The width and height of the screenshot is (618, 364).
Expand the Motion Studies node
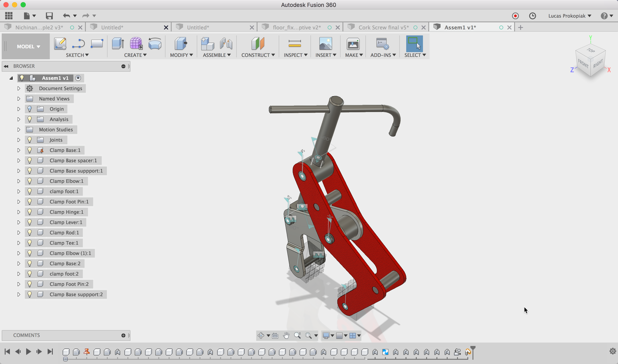[x=19, y=129]
